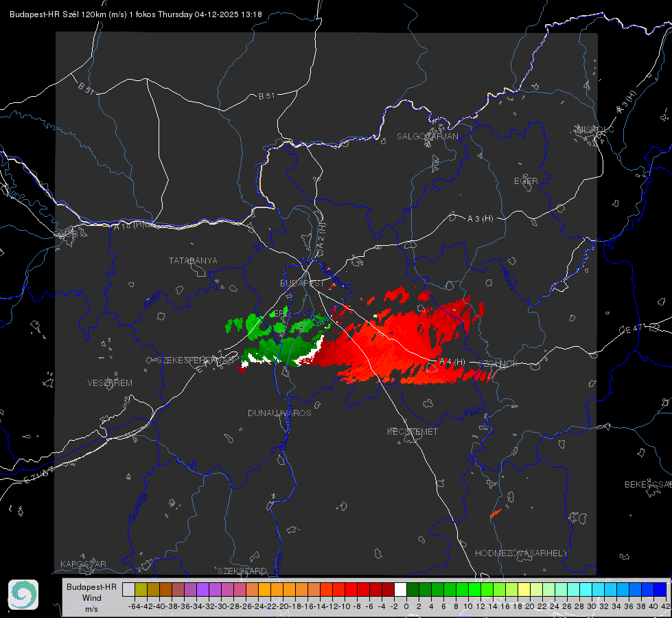Click the radar title text with date 04-12-2025 13:18

pyautogui.click(x=135, y=14)
